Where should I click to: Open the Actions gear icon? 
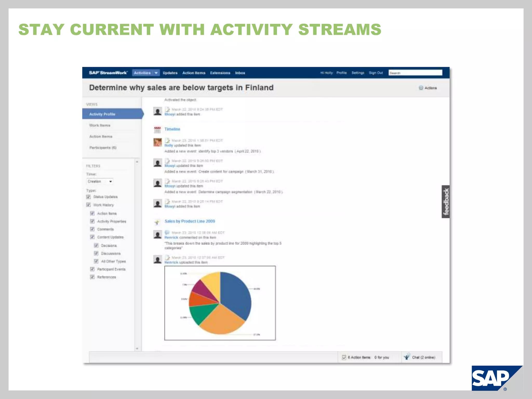pyautogui.click(x=421, y=88)
